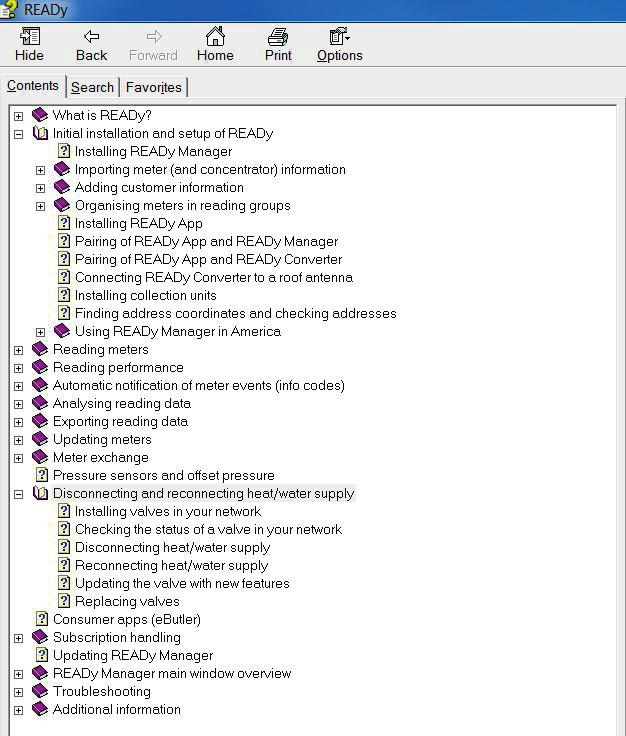Click the book icon beside What is READy?
The width and height of the screenshot is (626, 736).
(x=40, y=115)
